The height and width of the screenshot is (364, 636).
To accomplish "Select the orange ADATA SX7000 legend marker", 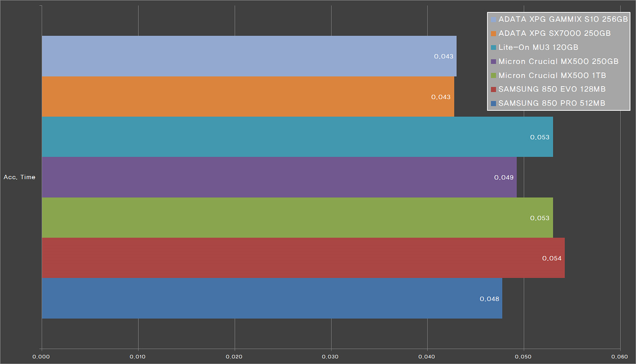I will (493, 33).
